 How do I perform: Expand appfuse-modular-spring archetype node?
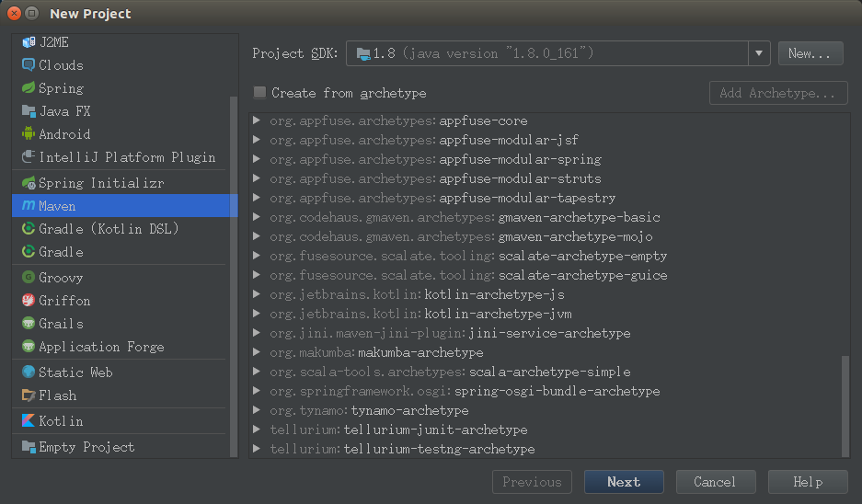(x=257, y=159)
